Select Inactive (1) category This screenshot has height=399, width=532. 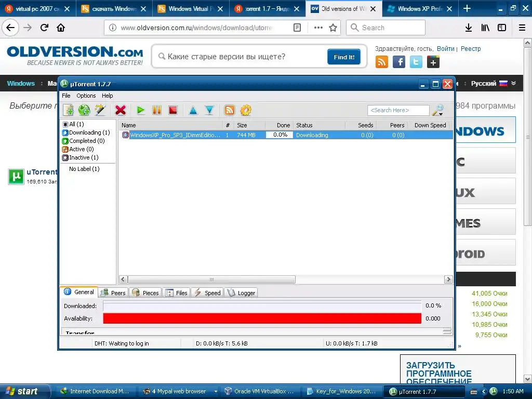[x=81, y=157]
